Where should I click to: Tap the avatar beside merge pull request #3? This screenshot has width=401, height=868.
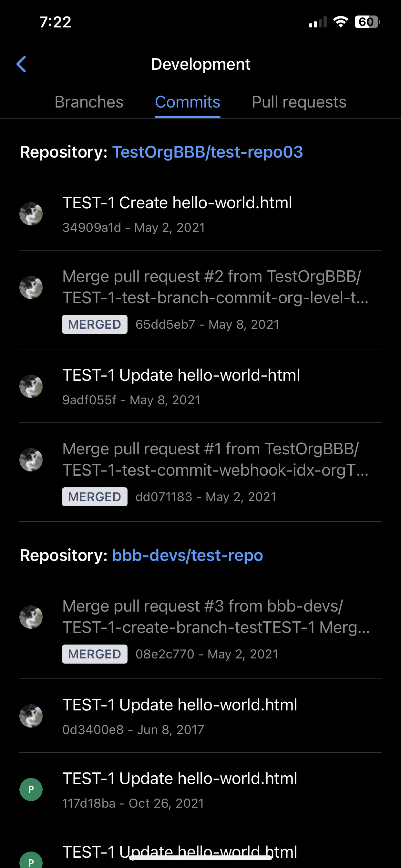[x=31, y=617]
